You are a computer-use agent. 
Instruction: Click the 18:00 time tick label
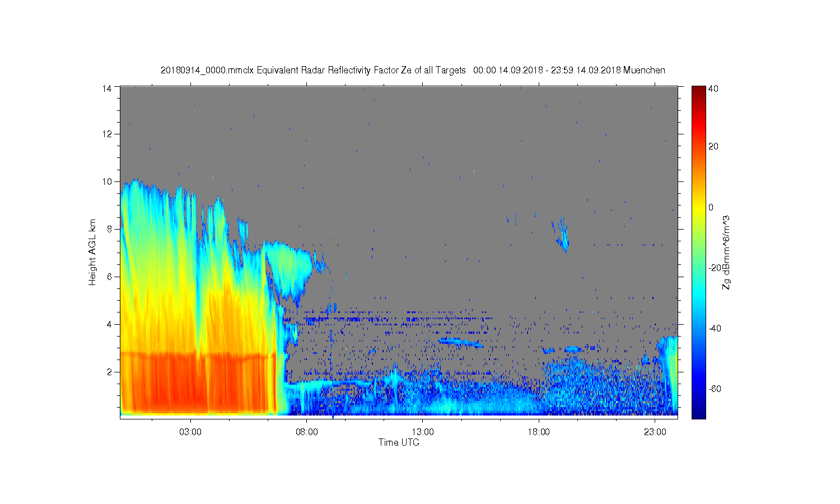coord(539,432)
